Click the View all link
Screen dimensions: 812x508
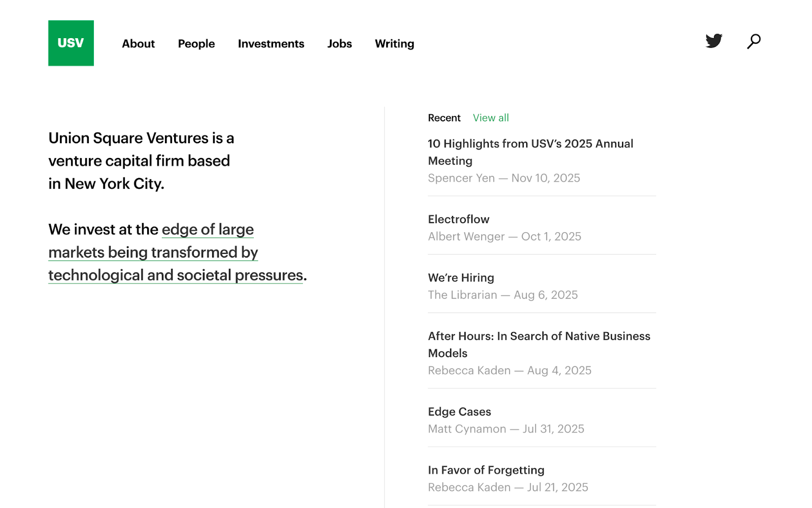(491, 118)
